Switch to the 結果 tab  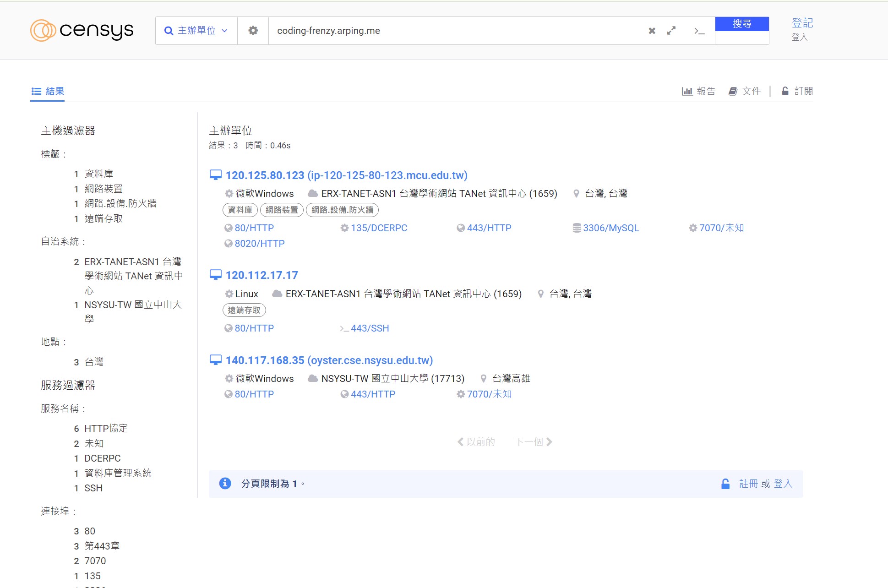[x=48, y=91]
